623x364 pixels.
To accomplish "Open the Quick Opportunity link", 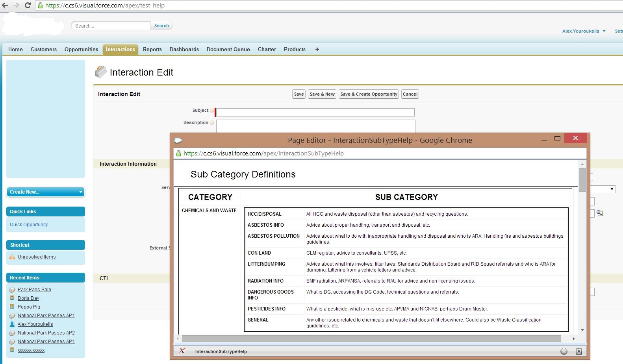I will pos(29,225).
